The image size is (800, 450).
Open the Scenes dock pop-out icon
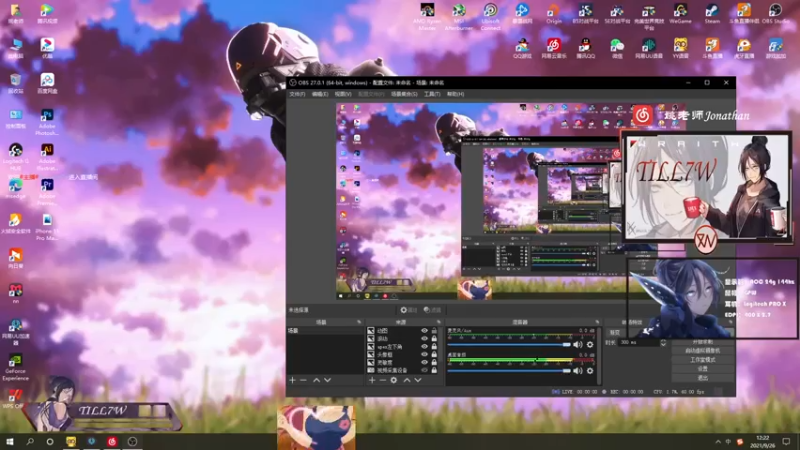coord(359,322)
